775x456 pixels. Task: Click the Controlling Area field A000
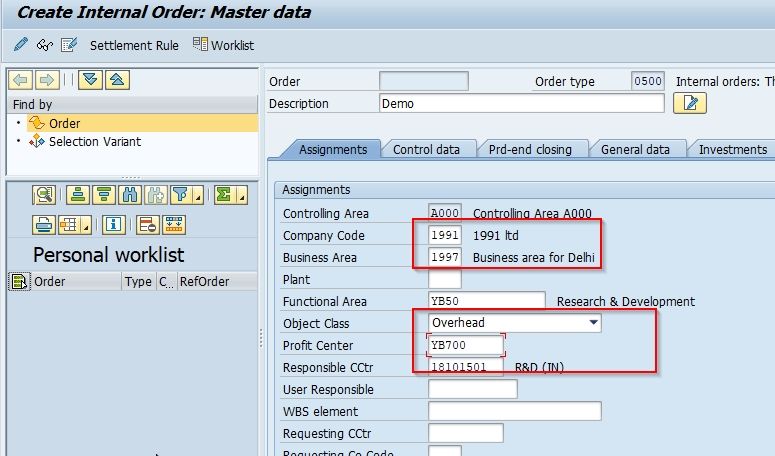(445, 213)
